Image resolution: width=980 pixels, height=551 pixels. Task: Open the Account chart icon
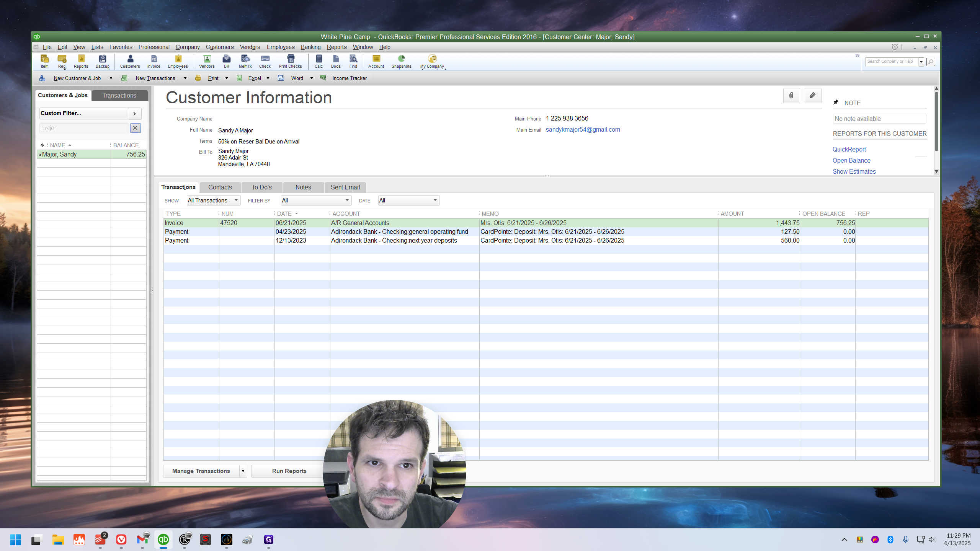(376, 61)
